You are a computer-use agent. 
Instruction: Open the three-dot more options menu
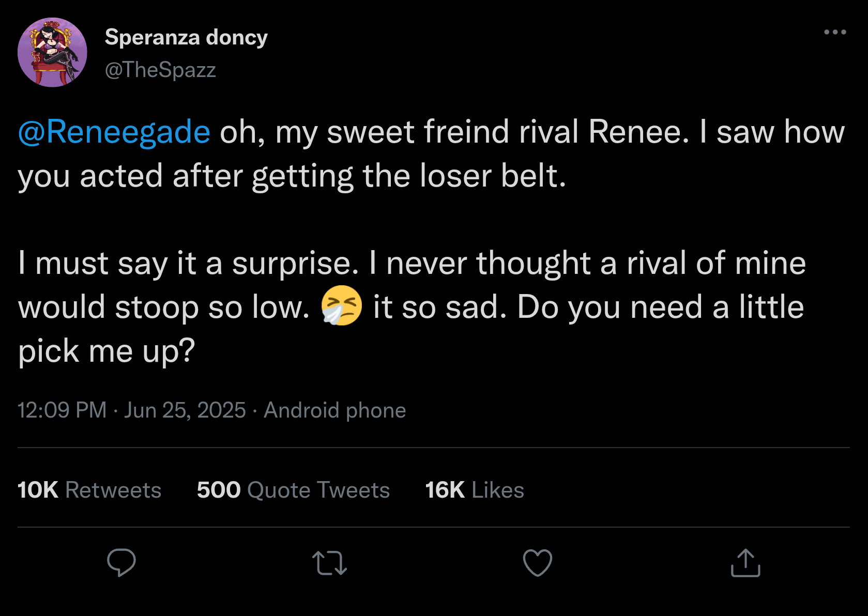point(834,32)
